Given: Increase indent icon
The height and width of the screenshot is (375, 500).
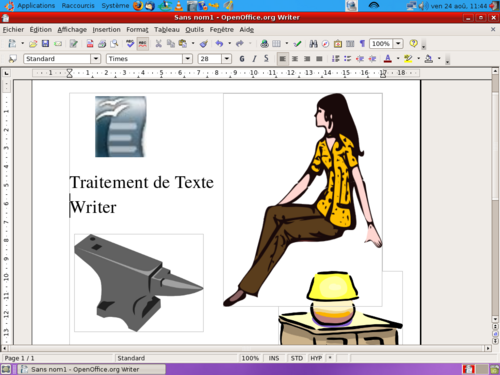Looking at the screenshot, I should [x=372, y=59].
